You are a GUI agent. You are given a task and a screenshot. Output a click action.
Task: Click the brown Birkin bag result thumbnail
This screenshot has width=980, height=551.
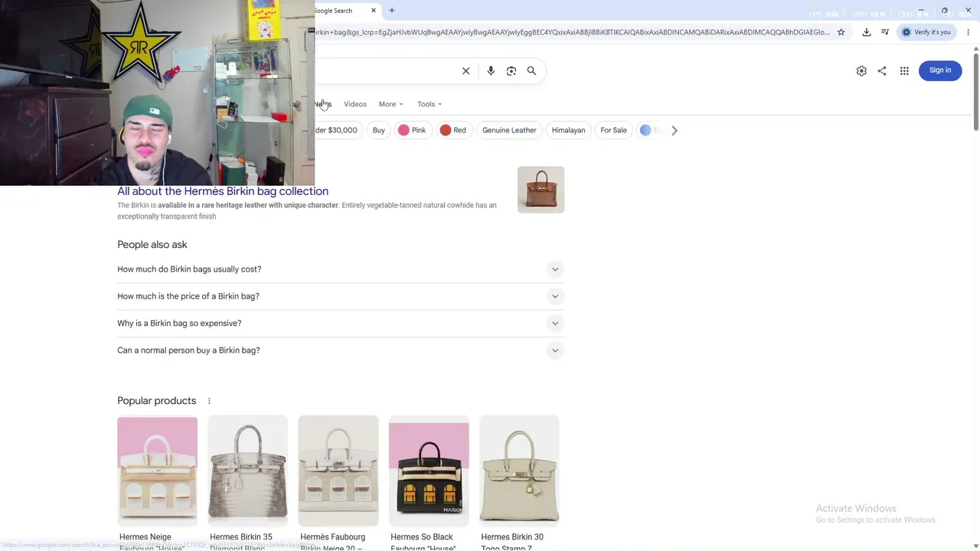[x=541, y=190]
